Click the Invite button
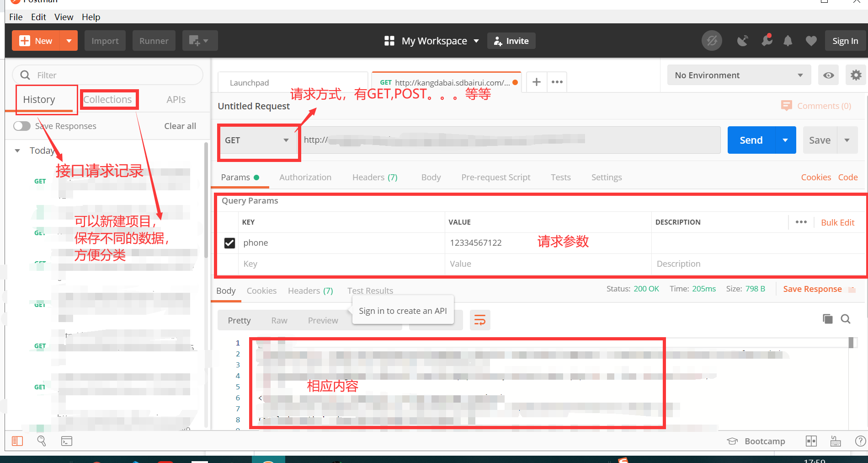Image resolution: width=868 pixels, height=463 pixels. 511,41
